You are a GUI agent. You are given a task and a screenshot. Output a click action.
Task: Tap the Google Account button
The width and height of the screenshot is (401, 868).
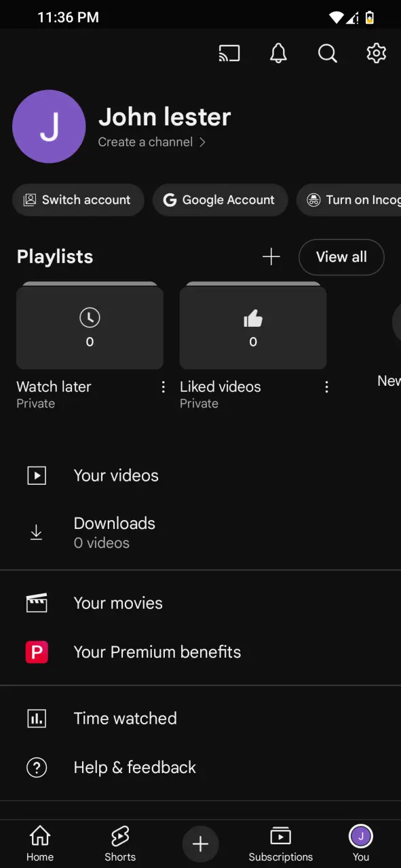tap(220, 200)
